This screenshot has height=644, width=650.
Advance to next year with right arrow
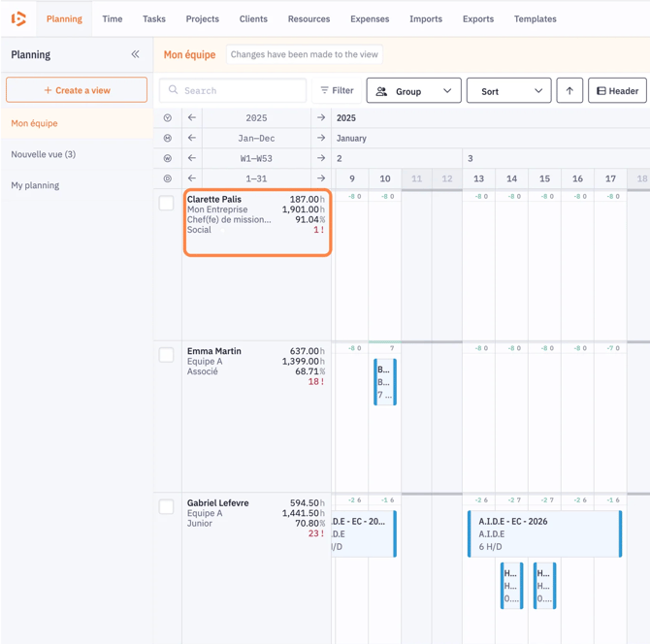321,117
